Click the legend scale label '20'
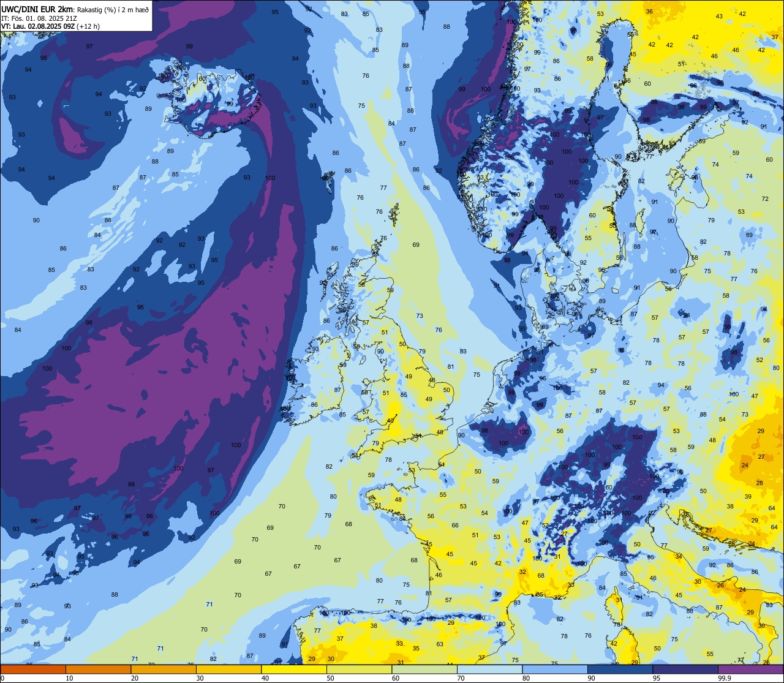The image size is (784, 683). (x=135, y=678)
